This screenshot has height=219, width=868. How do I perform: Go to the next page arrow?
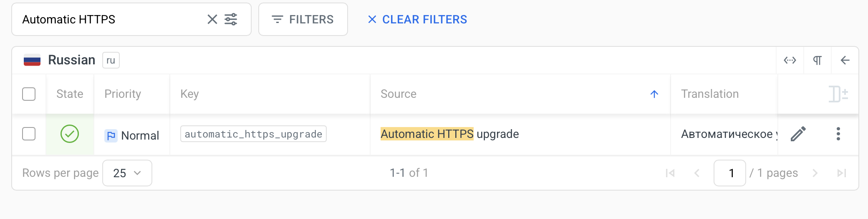click(815, 173)
